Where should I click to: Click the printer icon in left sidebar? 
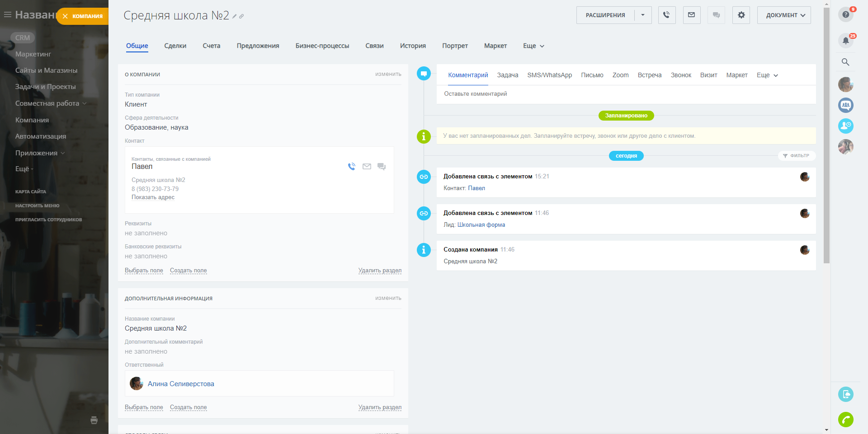(94, 420)
